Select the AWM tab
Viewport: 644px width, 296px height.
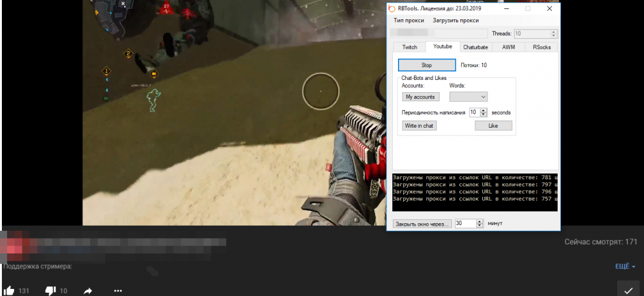509,47
